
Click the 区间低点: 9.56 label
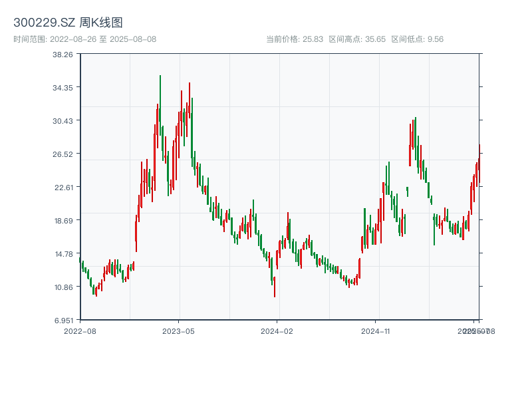pos(418,39)
